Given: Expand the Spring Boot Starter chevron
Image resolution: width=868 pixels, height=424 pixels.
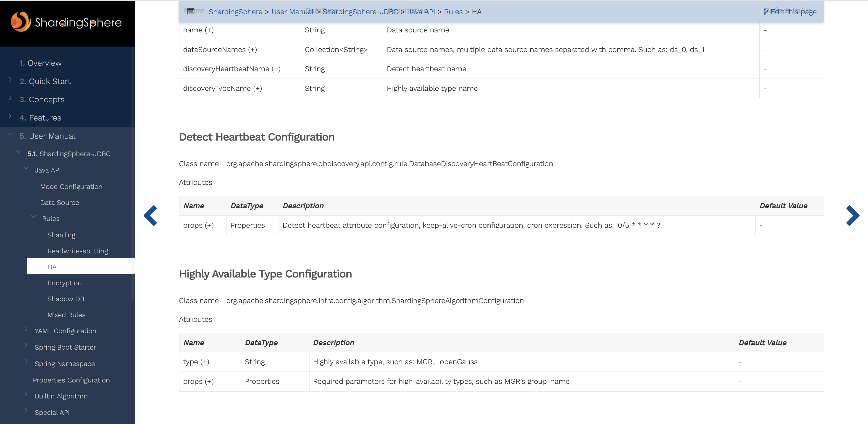Looking at the screenshot, I should [x=26, y=345].
